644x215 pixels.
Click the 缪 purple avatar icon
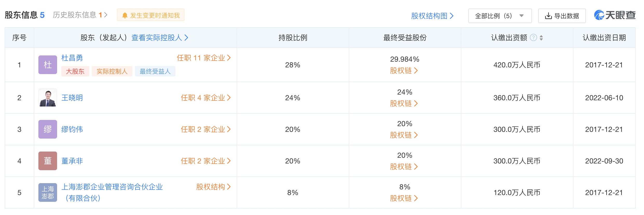pyautogui.click(x=48, y=129)
